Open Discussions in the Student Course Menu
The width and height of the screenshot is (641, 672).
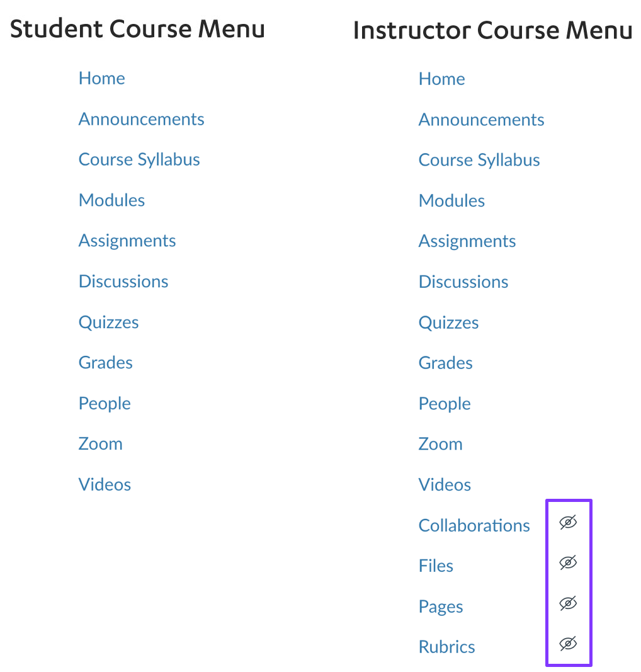click(123, 281)
